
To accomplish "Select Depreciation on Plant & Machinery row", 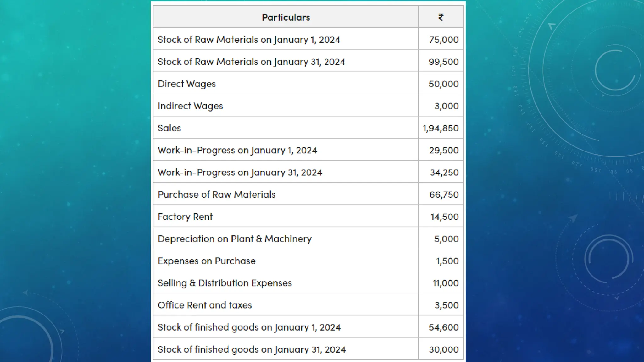I will click(x=234, y=239).
